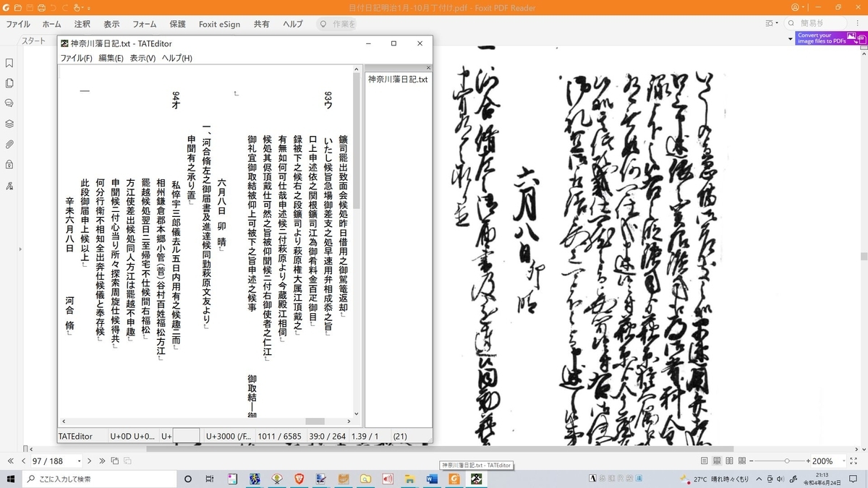
Task: Click TATEditor vertical scrollbar up arrow
Action: click(357, 69)
